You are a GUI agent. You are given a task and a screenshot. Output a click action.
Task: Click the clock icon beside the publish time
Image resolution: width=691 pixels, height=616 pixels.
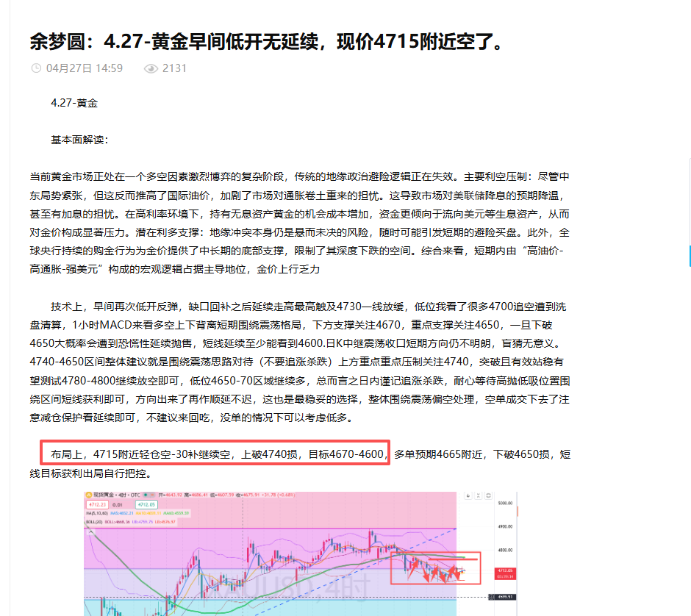(37, 68)
